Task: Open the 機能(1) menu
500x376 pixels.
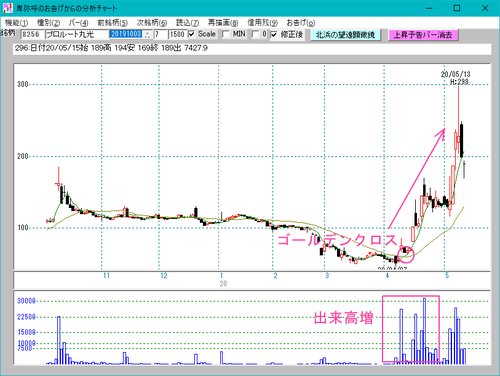Action: pos(16,23)
